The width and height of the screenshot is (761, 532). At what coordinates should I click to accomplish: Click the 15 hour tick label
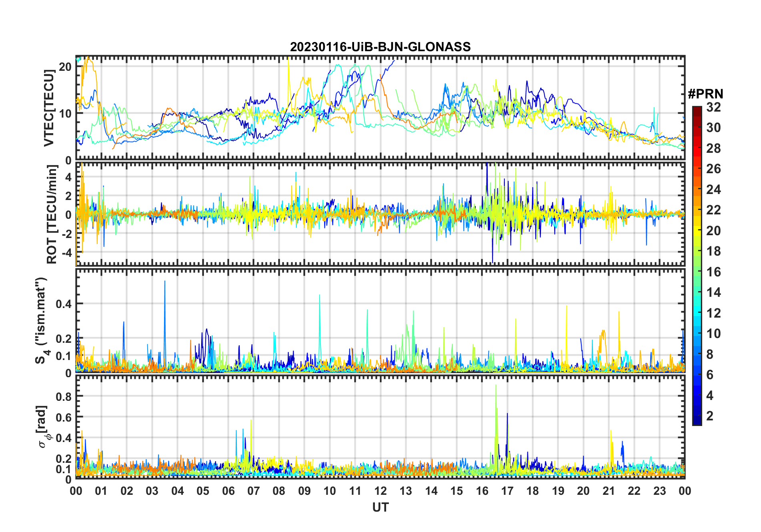pos(457,491)
